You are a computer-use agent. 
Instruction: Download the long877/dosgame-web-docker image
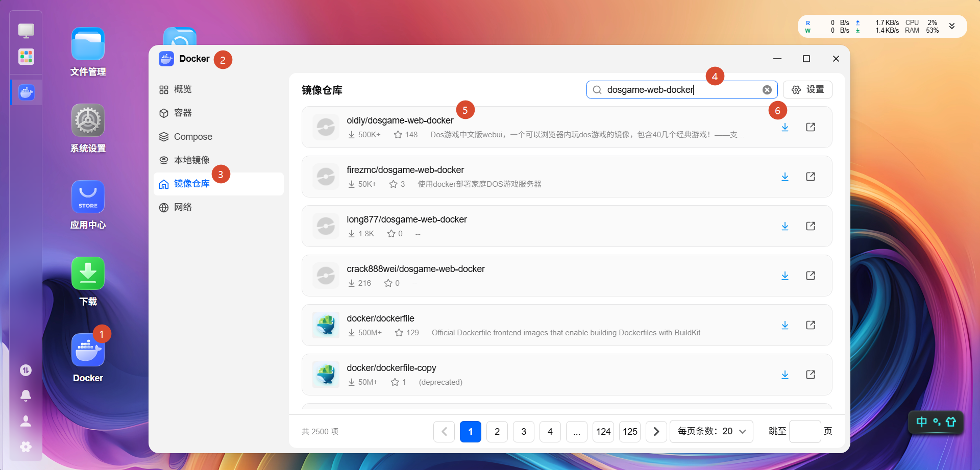click(785, 226)
